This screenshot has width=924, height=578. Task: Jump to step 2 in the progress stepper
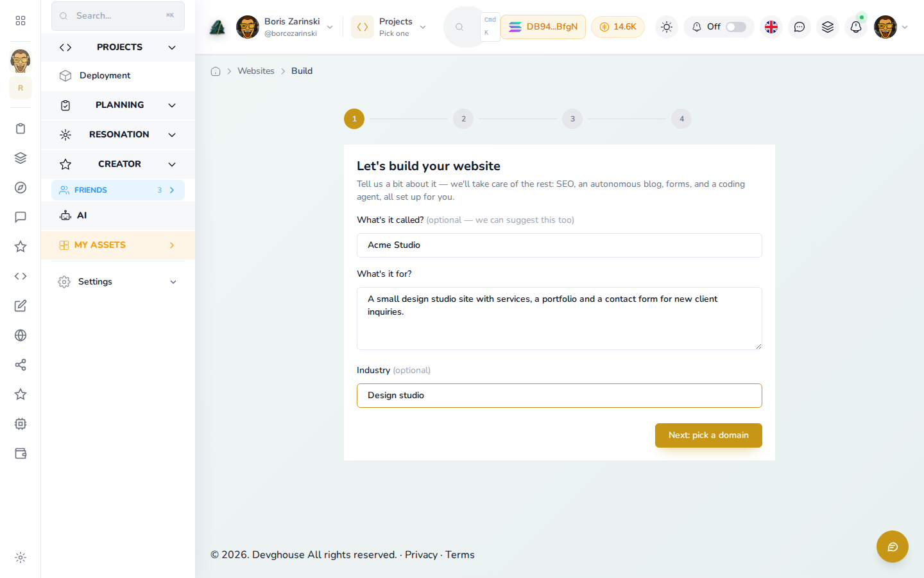(463, 119)
